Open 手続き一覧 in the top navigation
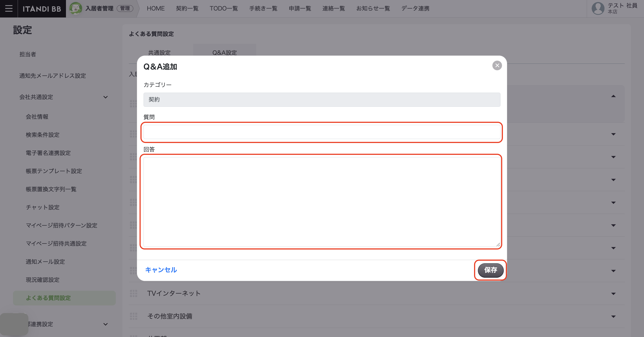The height and width of the screenshot is (337, 644). (263, 9)
